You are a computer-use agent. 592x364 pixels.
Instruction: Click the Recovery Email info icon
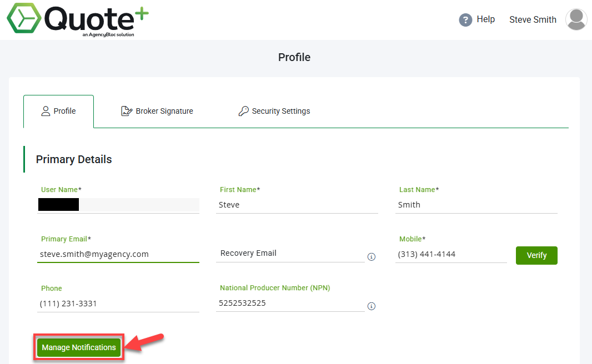(x=372, y=257)
